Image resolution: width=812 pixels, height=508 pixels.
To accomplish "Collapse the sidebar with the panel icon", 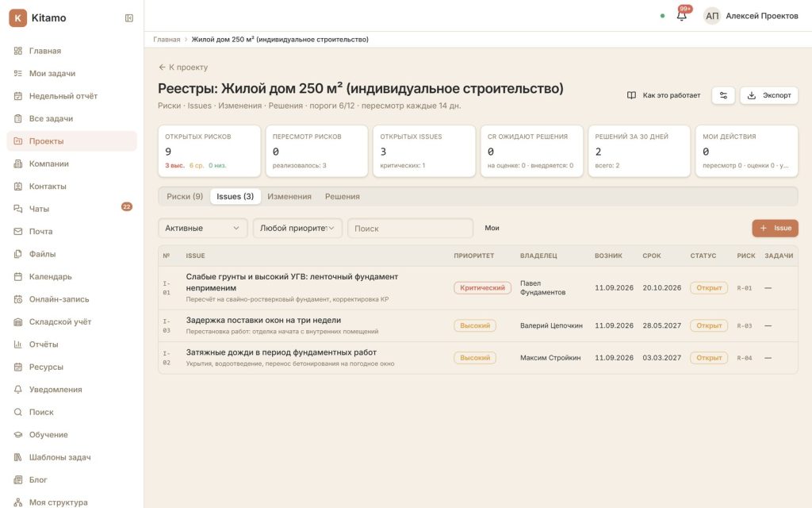I will pyautogui.click(x=129, y=18).
